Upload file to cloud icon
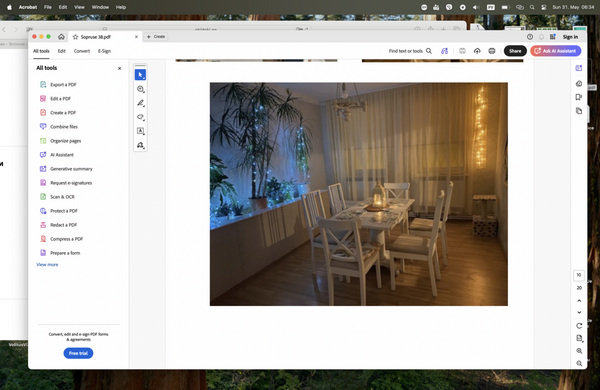The height and width of the screenshot is (390, 600). point(477,51)
